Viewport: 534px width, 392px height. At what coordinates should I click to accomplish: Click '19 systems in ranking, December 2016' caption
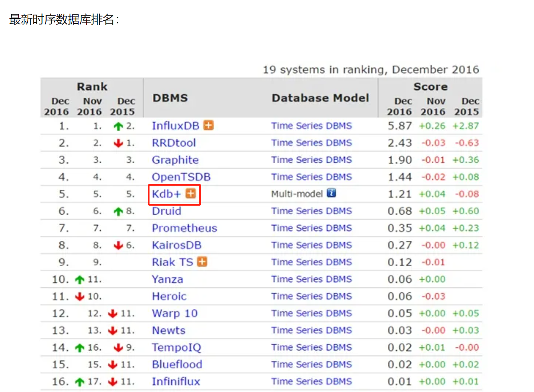click(371, 69)
